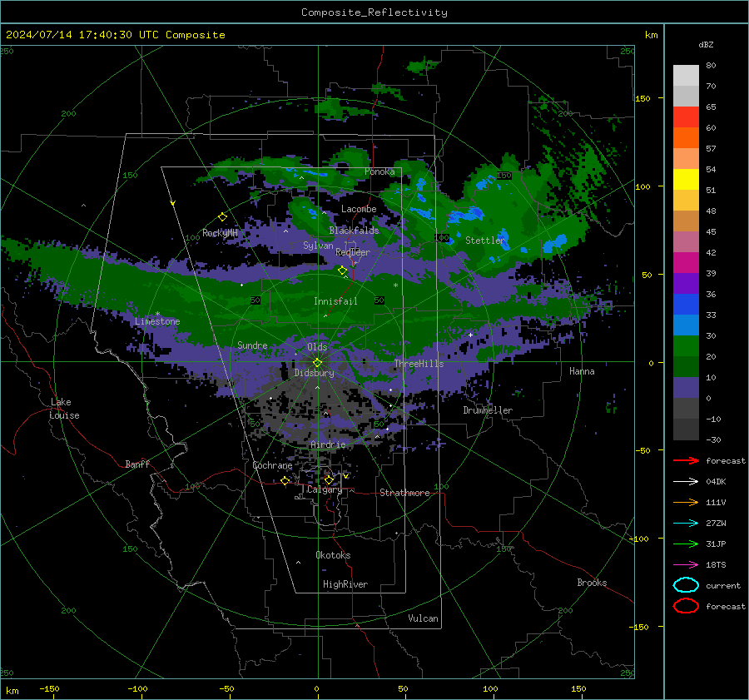Select the red 65-60 dBZ color swatch
The height and width of the screenshot is (700, 749).
[x=686, y=117]
